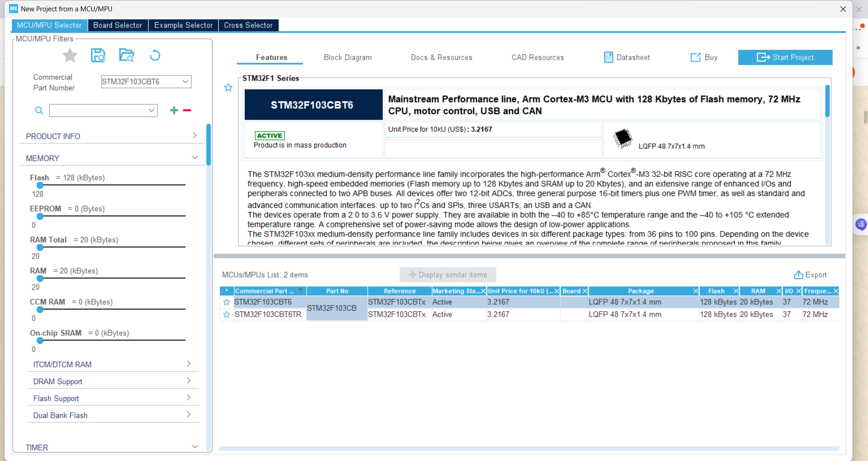Viewport: 868px width, 461px height.
Task: Click the description panel scrollbar
Action: [827, 101]
